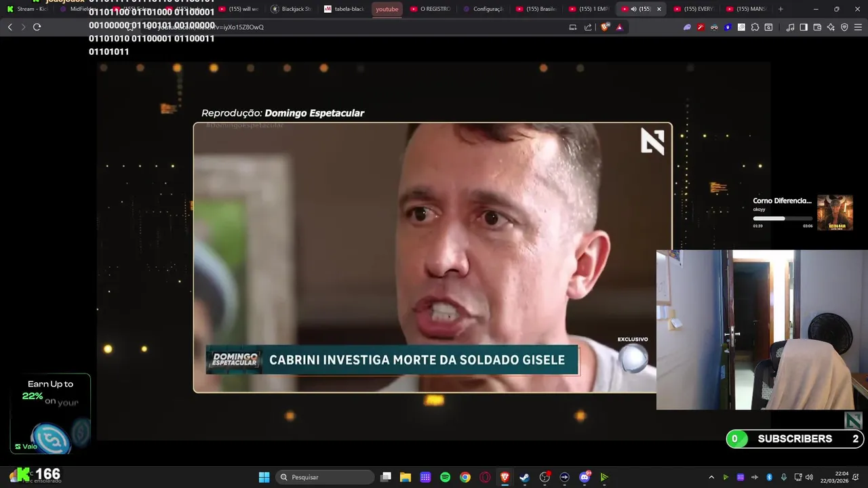Close the active (155) tab
Viewport: 868px width, 488px height.
coord(658,9)
